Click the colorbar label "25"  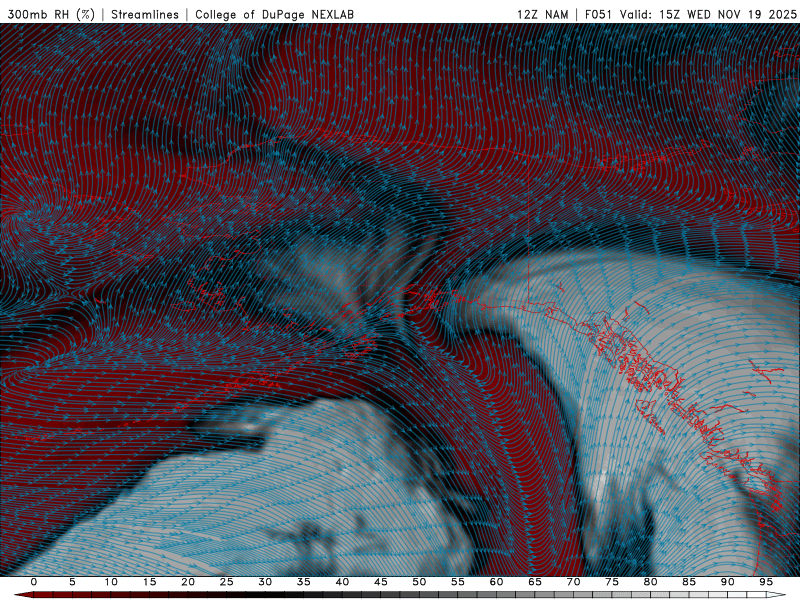(227, 582)
